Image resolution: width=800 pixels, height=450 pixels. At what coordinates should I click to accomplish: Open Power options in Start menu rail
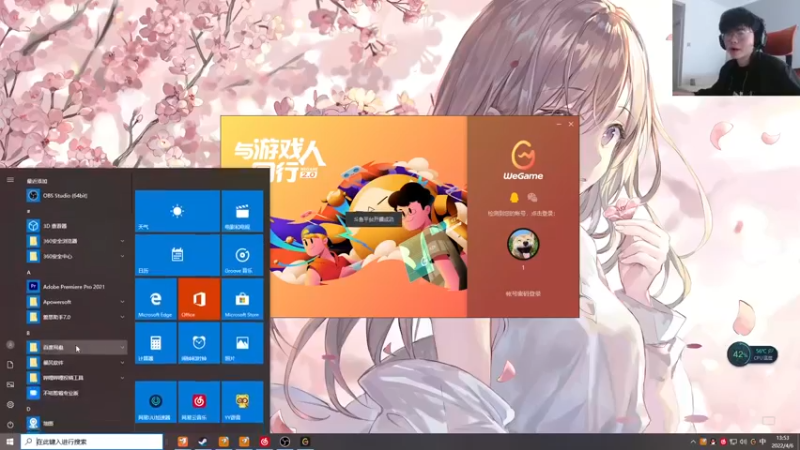coord(10,424)
